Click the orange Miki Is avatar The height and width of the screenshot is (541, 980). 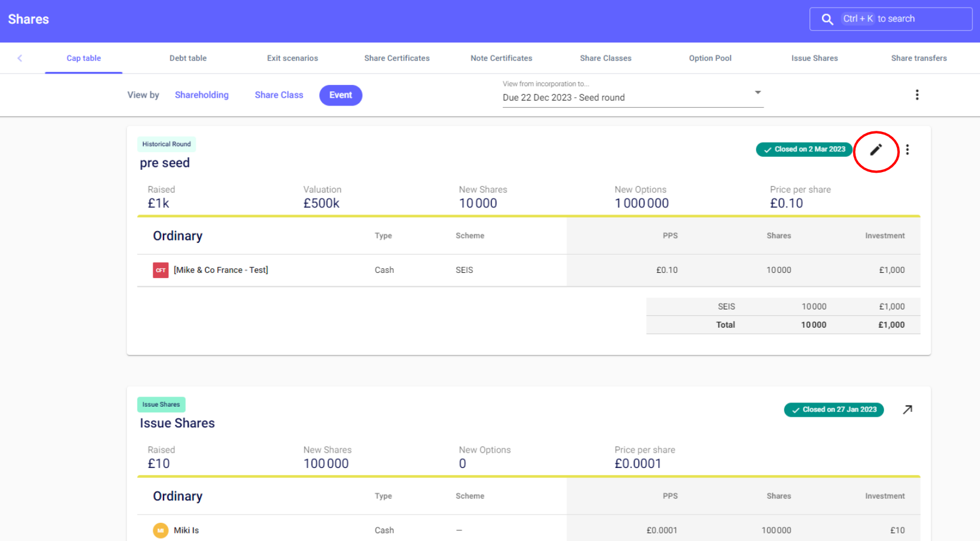pos(160,530)
